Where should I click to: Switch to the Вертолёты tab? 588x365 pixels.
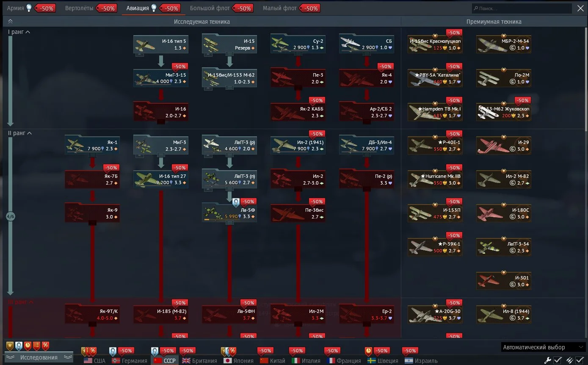point(80,8)
